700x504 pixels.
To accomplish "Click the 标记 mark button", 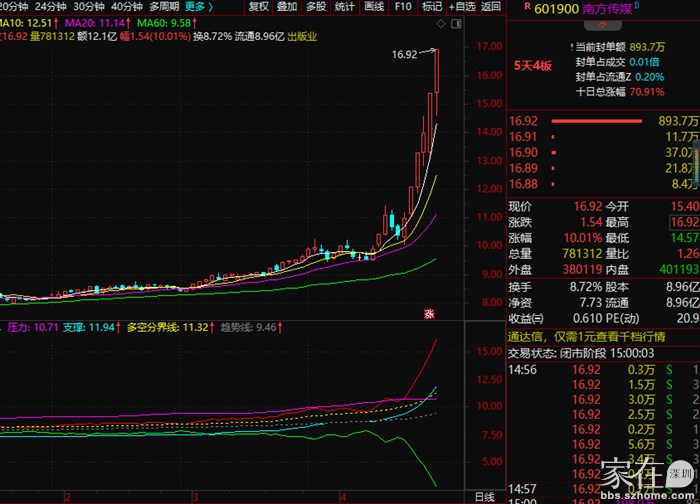I will [x=432, y=6].
